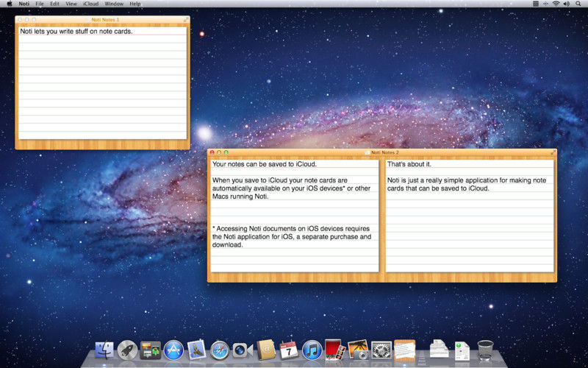Open the File menu
Viewport: 588px width, 368px height.
tap(40, 4)
